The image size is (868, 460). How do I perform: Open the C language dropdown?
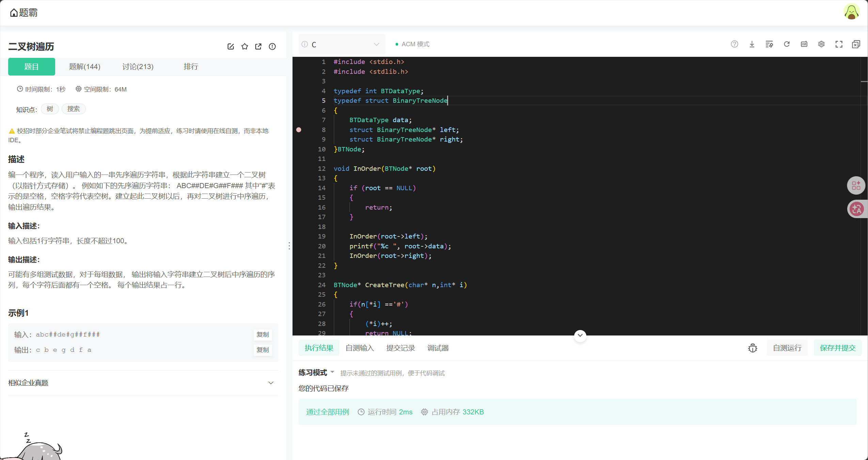tap(342, 44)
